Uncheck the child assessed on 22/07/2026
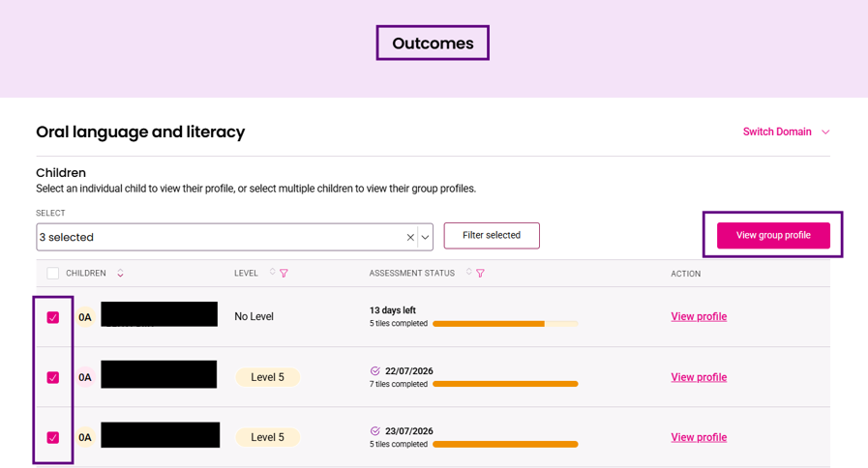868x468 pixels. tap(52, 377)
